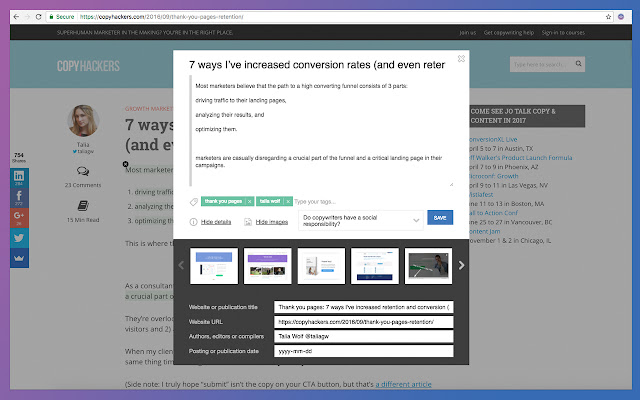Open the purple browser extension icon
This screenshot has width=640, height=400.
pyautogui.click(x=621, y=17)
